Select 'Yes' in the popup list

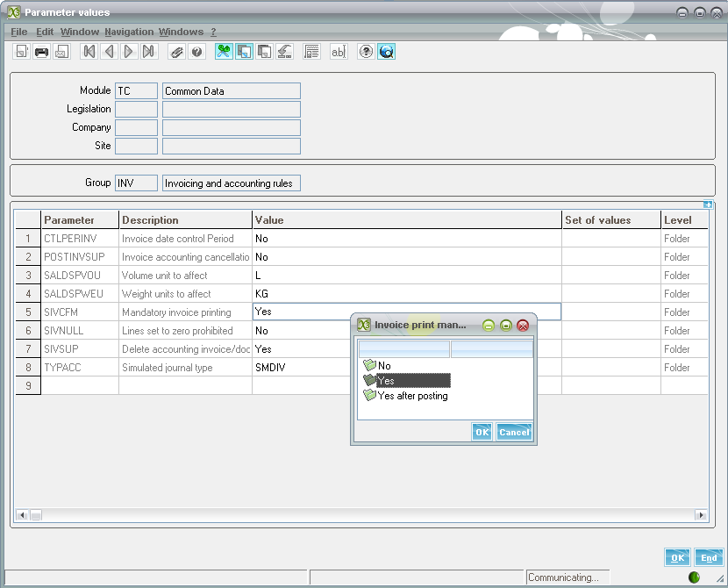407,380
